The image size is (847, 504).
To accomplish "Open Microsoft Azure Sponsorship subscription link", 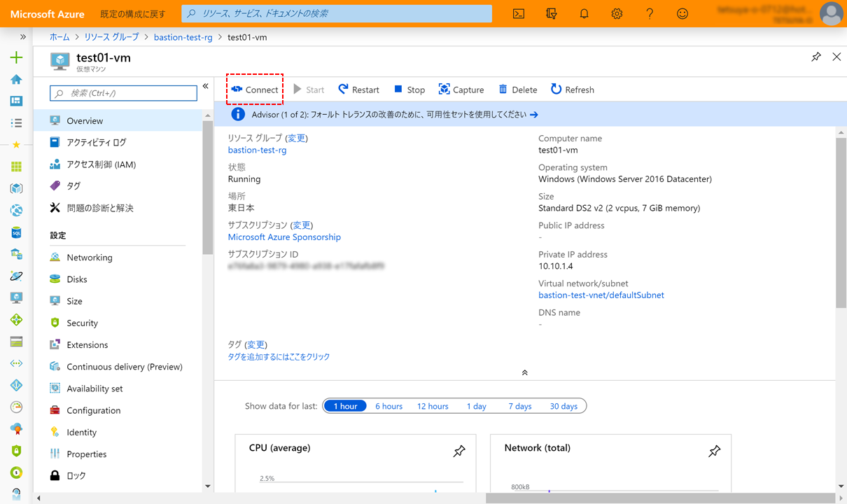I will coord(284,237).
